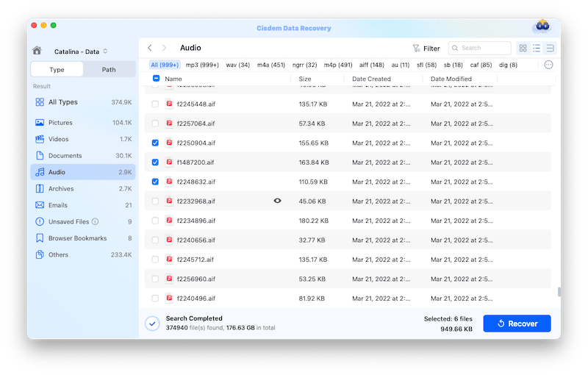The image size is (588, 375).
Task: Preview f2232968.aif using the eye icon
Action: 278,201
